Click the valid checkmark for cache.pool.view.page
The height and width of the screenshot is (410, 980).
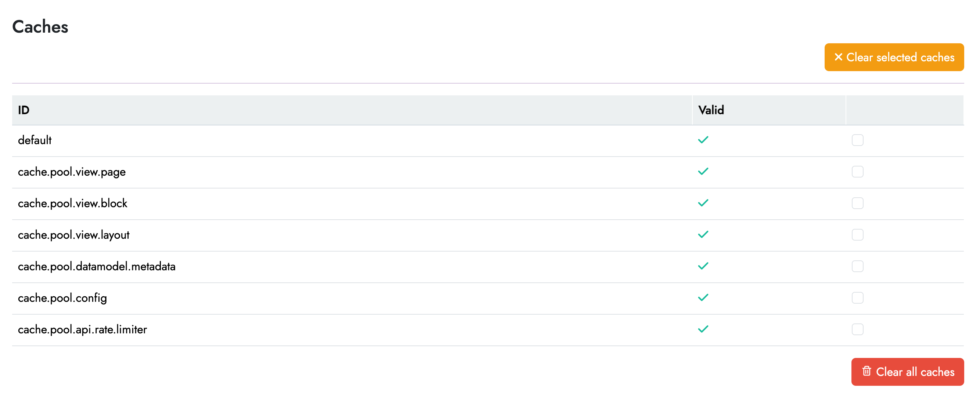[703, 171]
